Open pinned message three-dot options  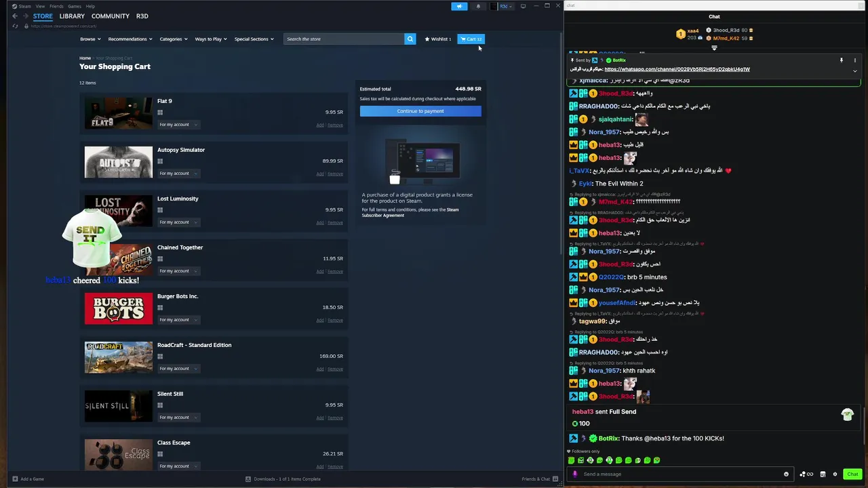[x=854, y=60]
